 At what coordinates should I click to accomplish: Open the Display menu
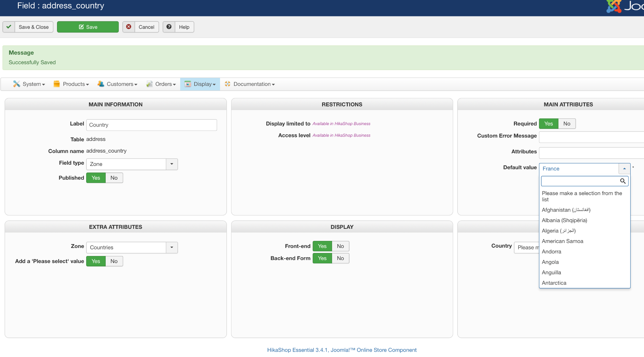200,84
